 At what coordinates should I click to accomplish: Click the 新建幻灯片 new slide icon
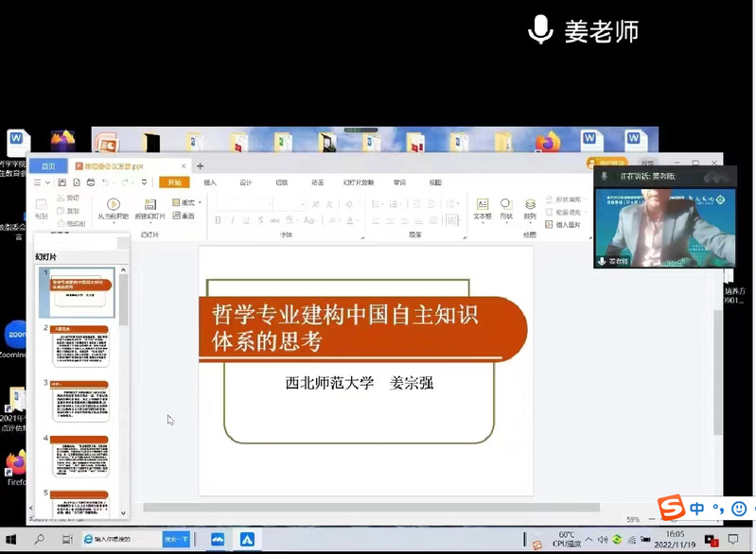click(149, 204)
